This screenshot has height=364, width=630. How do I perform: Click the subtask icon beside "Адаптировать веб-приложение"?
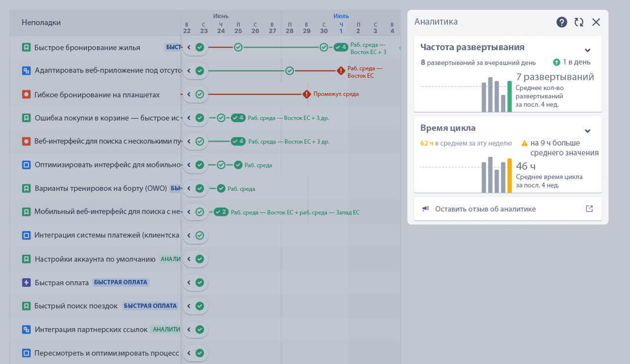[x=26, y=71]
